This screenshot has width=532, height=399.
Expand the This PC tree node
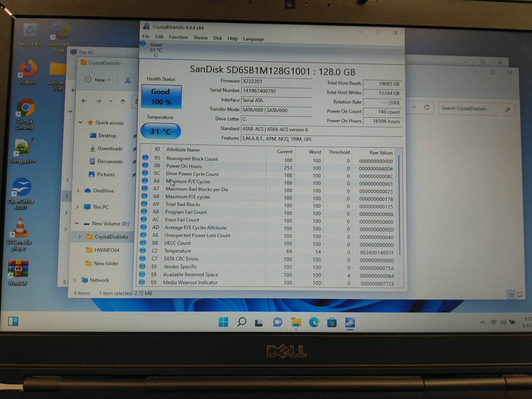[77, 207]
